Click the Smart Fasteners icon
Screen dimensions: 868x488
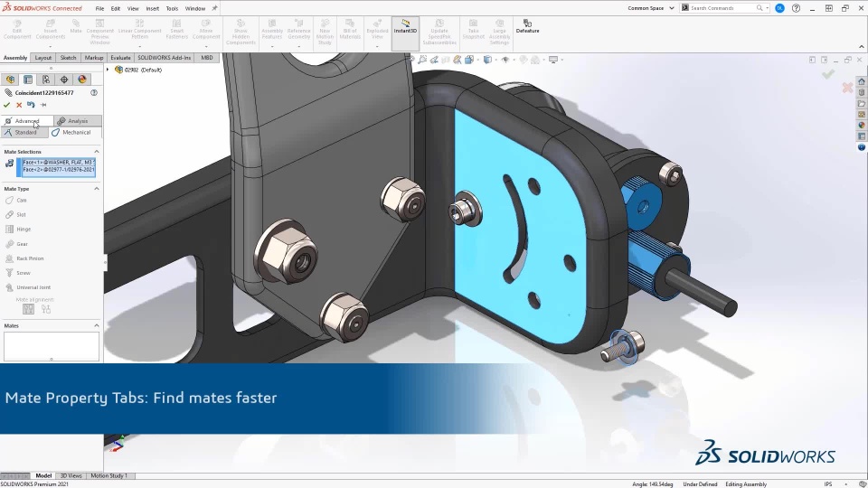(176, 23)
